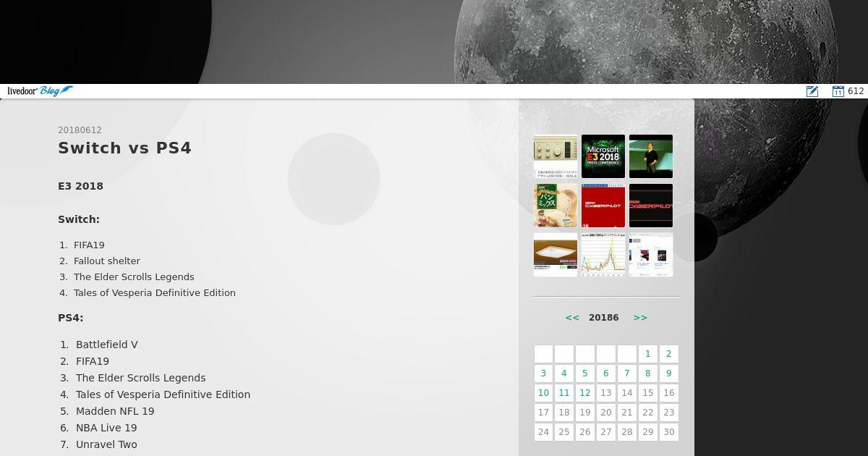
Task: Click calendar day 24
Action: 543,432
